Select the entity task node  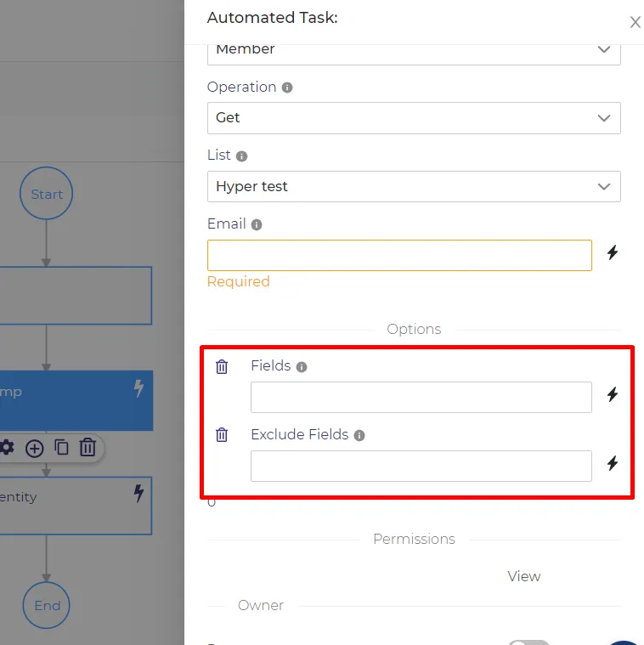click(x=76, y=506)
